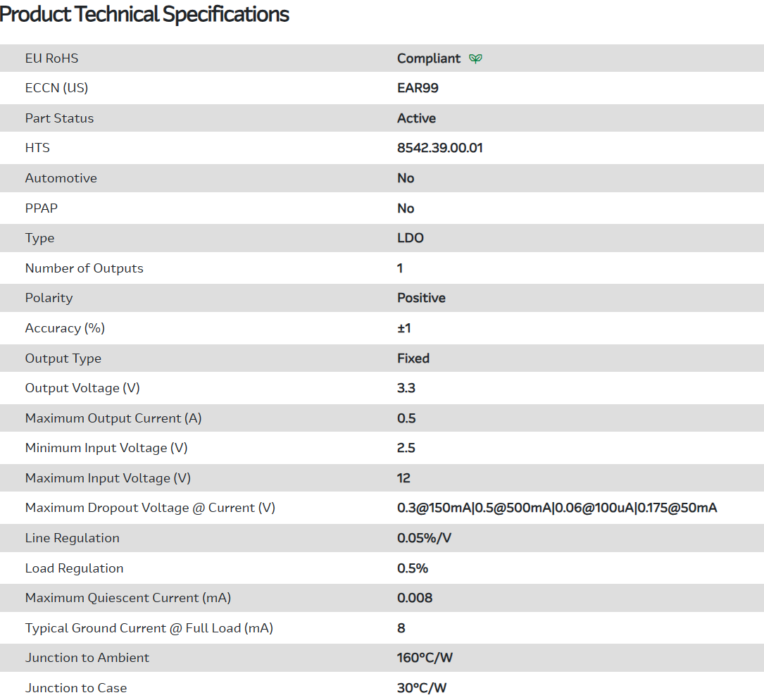Click the 160°C/W junction to ambient value
Image resolution: width=764 pixels, height=700 pixels.
tap(425, 658)
